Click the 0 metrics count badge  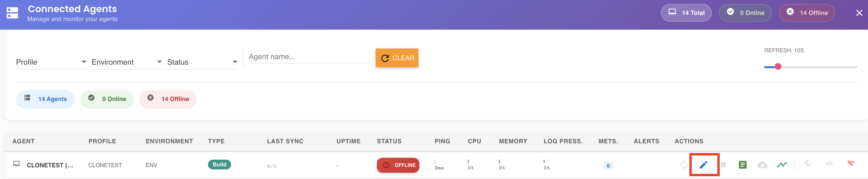(608, 166)
